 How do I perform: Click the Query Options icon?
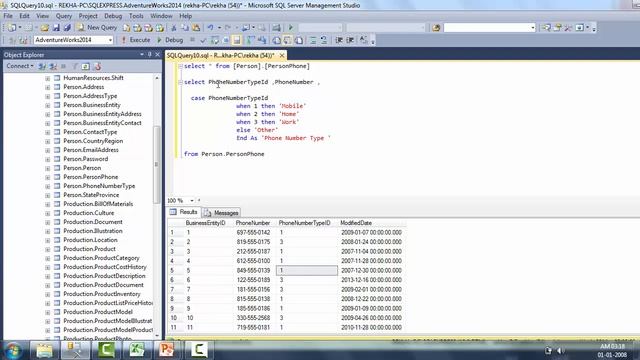tap(226, 40)
